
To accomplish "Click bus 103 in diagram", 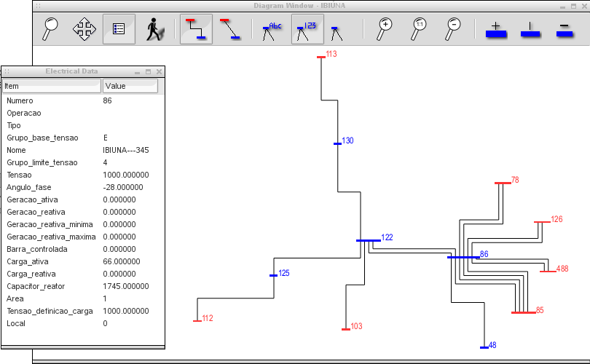I will [346, 329].
